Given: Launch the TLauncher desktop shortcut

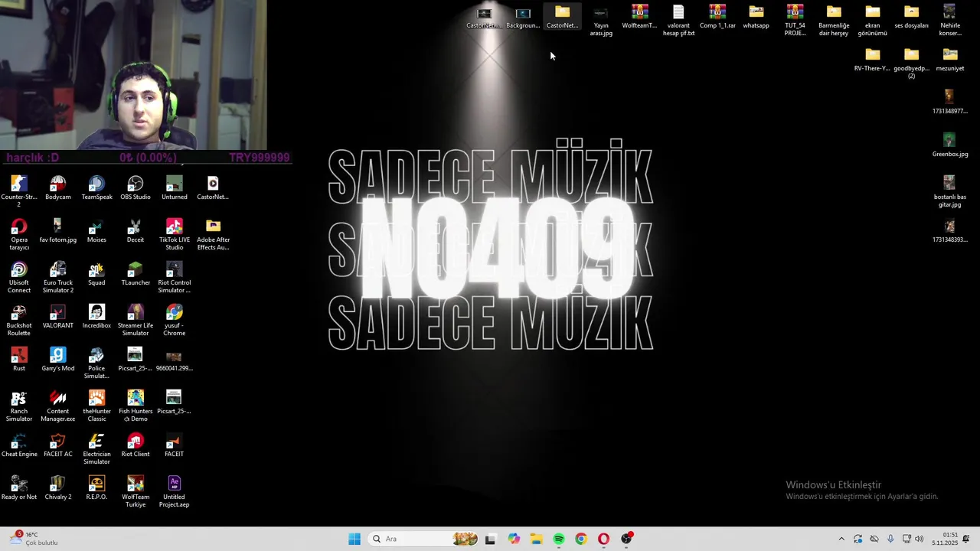Looking at the screenshot, I should [136, 274].
